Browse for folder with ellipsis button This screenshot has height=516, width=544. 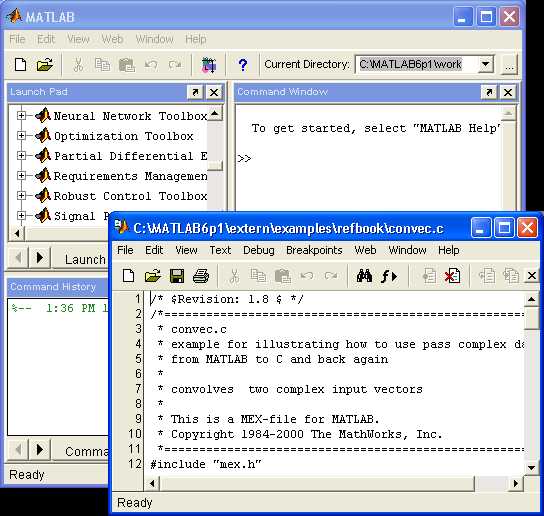[x=509, y=65]
